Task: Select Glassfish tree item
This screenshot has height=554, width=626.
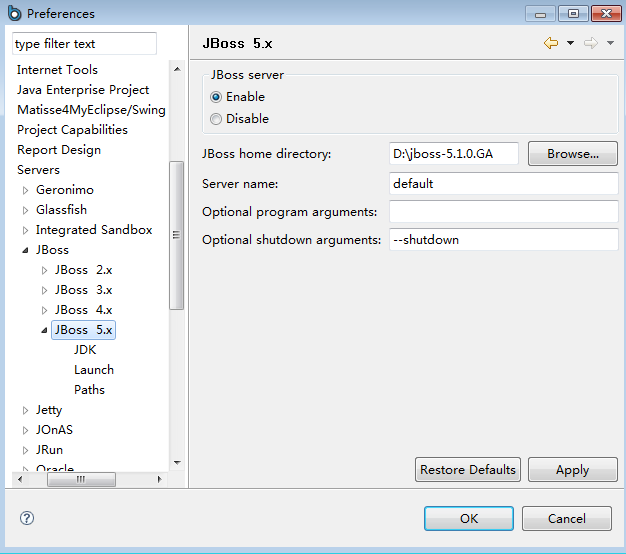Action: tap(61, 210)
